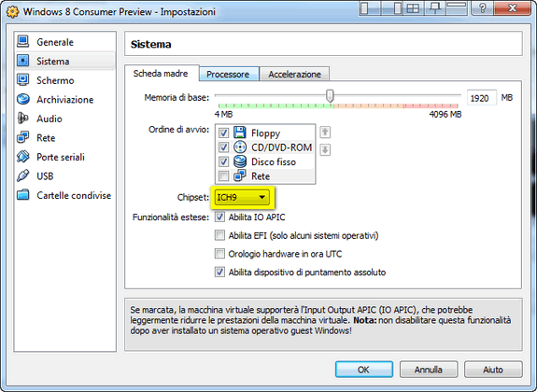Open the Porte seriali category
Screen dimensions: 537x392
point(64,157)
